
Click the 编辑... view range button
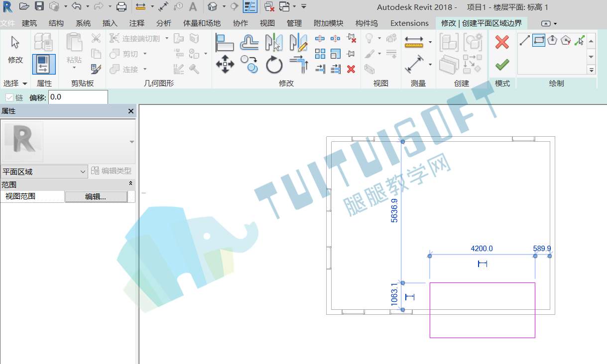pos(96,196)
